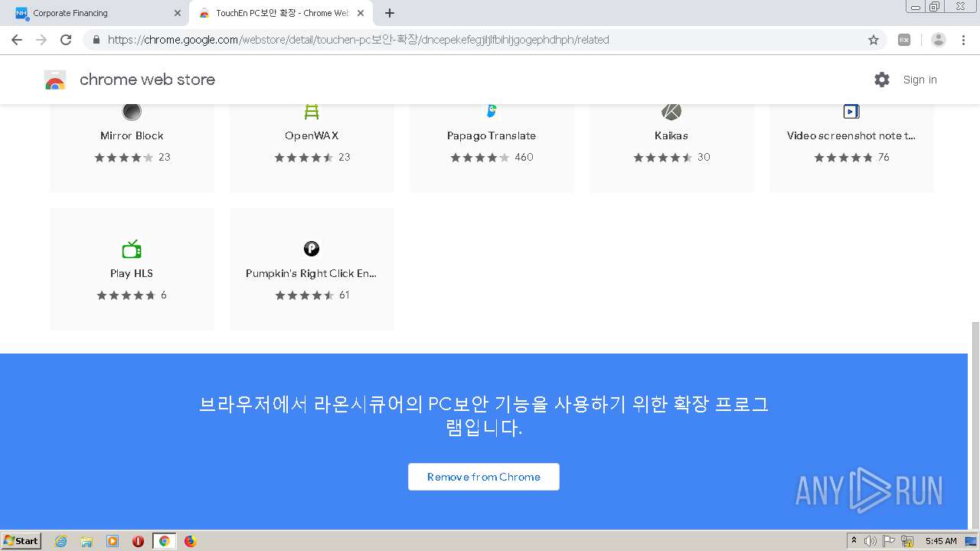Open the Kaikas title link

[x=671, y=135]
